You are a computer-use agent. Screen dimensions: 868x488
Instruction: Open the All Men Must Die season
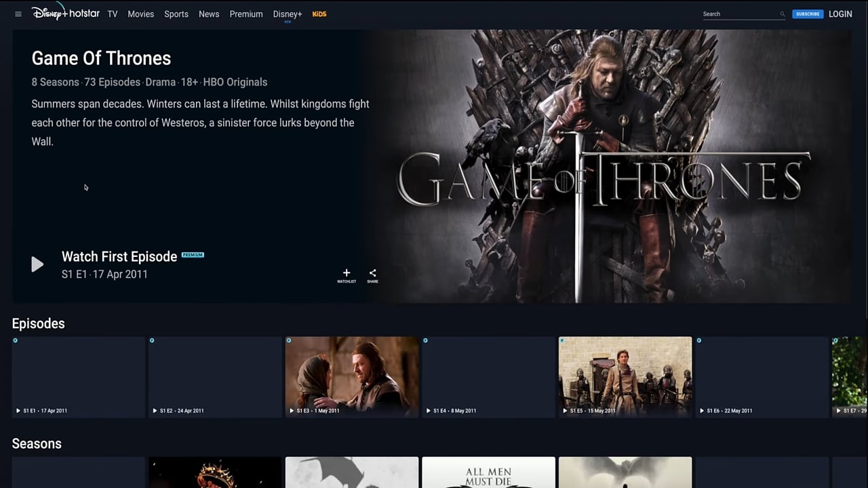point(489,472)
